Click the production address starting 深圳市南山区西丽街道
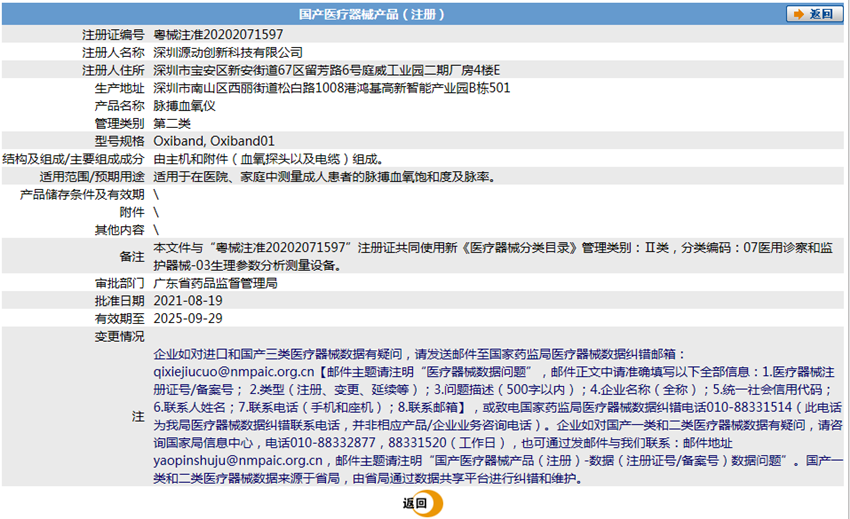This screenshot has height=519, width=850. pos(332,88)
